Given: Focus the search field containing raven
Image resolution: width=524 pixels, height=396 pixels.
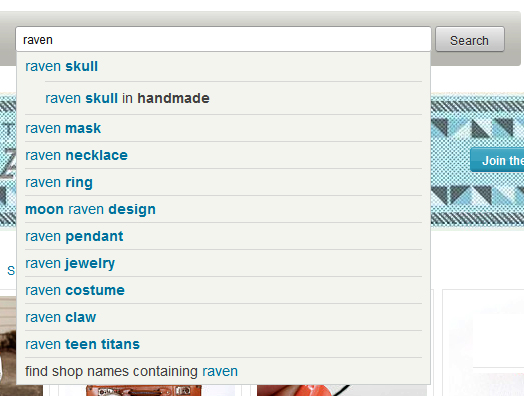Looking at the screenshot, I should [223, 40].
